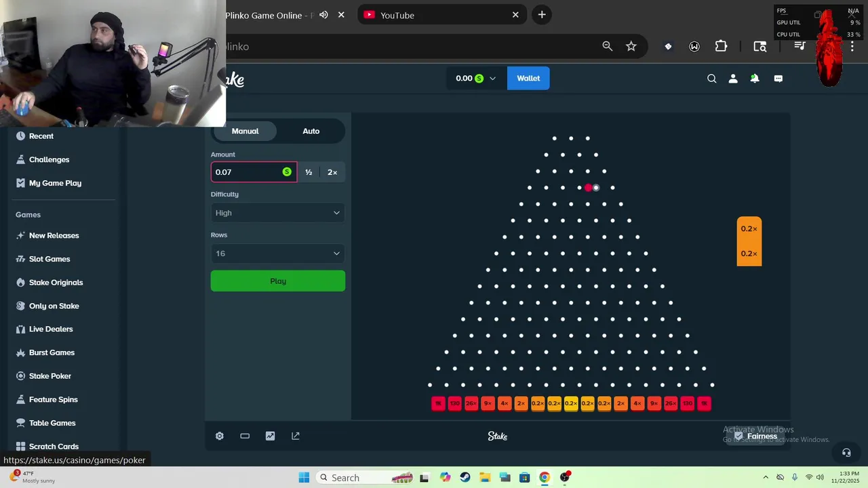Switch to Manual betting tab
Viewport: 868px width, 488px height.
click(x=245, y=131)
